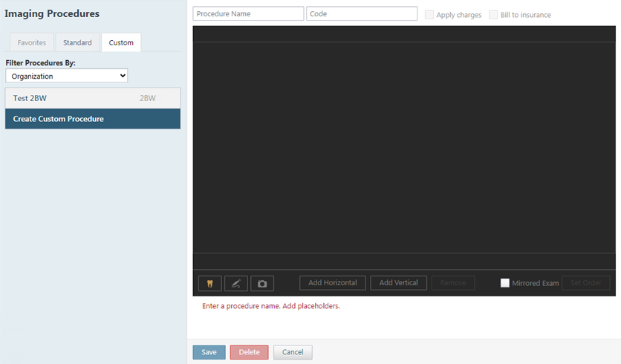Click the Add Vertical button
Image resolution: width=621 pixels, height=364 pixels.
pos(398,283)
